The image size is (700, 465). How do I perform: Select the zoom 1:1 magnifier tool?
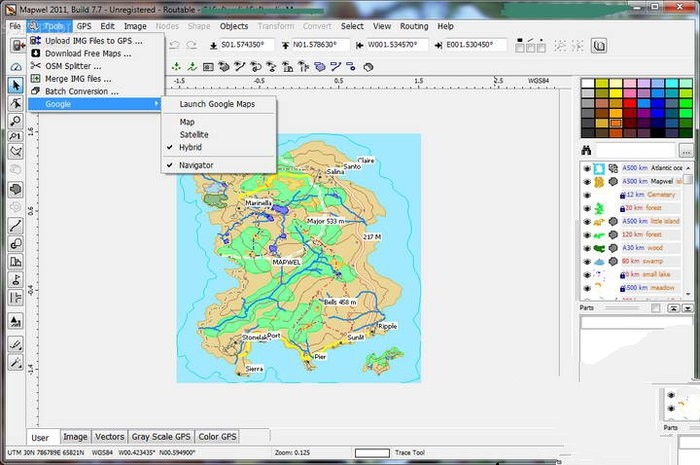point(16,136)
